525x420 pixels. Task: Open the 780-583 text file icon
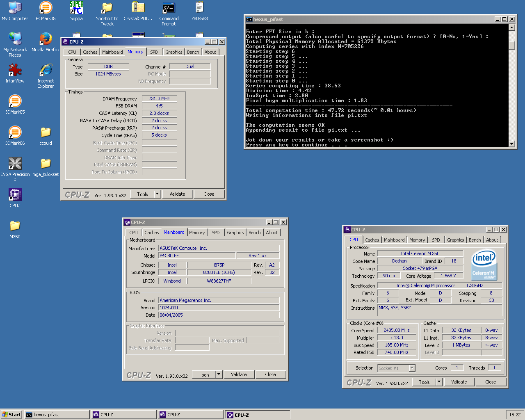point(199,11)
